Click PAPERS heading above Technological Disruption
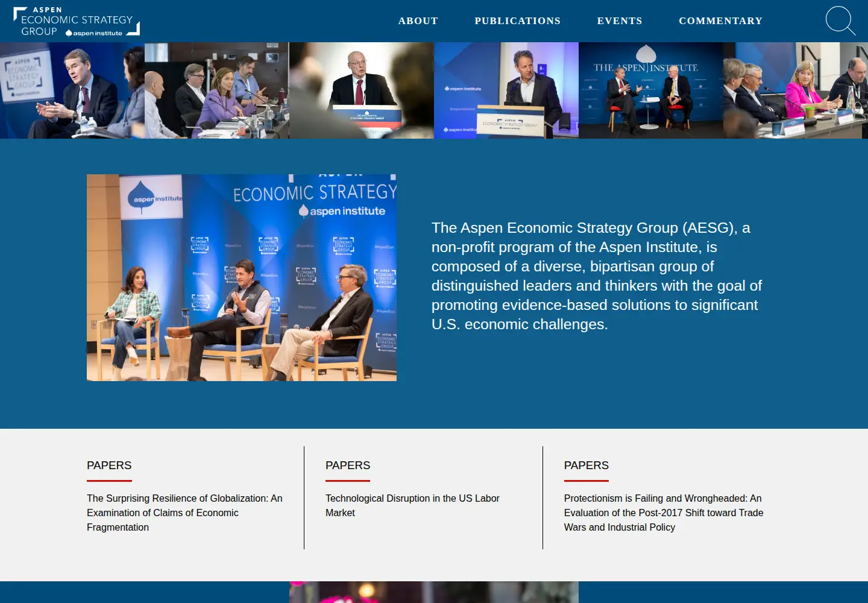Image resolution: width=868 pixels, height=603 pixels. [348, 466]
